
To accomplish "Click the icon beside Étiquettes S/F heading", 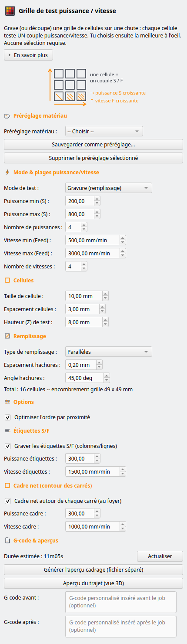I will point(7,430).
